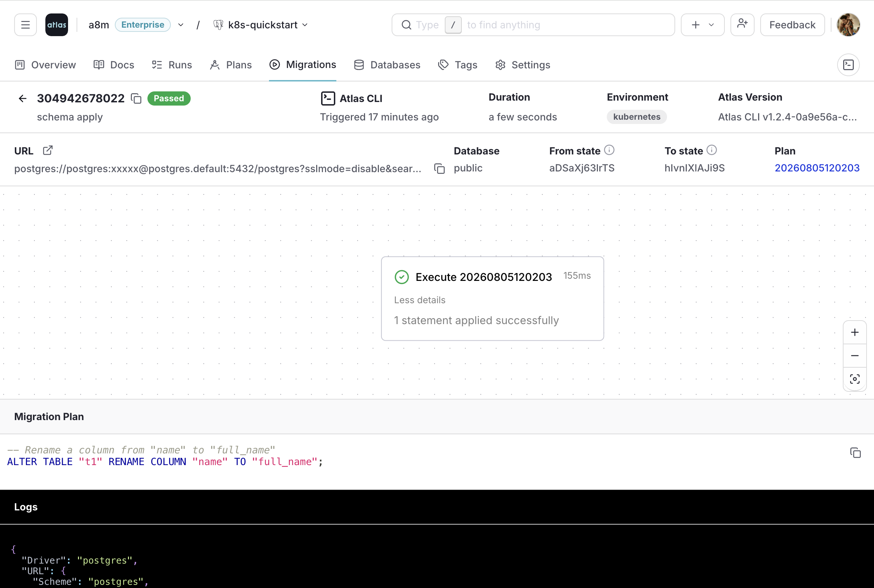This screenshot has height=588, width=874.
Task: Click the Atlas Version text
Action: click(x=788, y=117)
